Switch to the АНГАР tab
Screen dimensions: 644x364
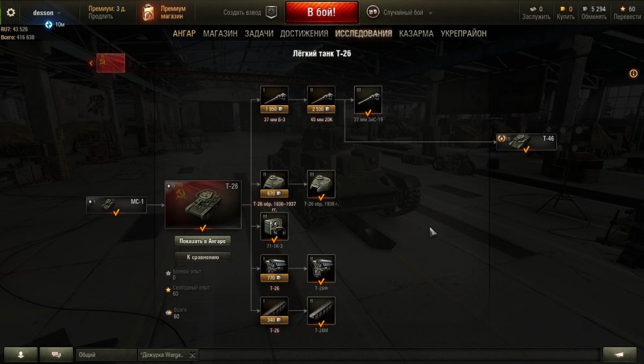click(x=184, y=33)
